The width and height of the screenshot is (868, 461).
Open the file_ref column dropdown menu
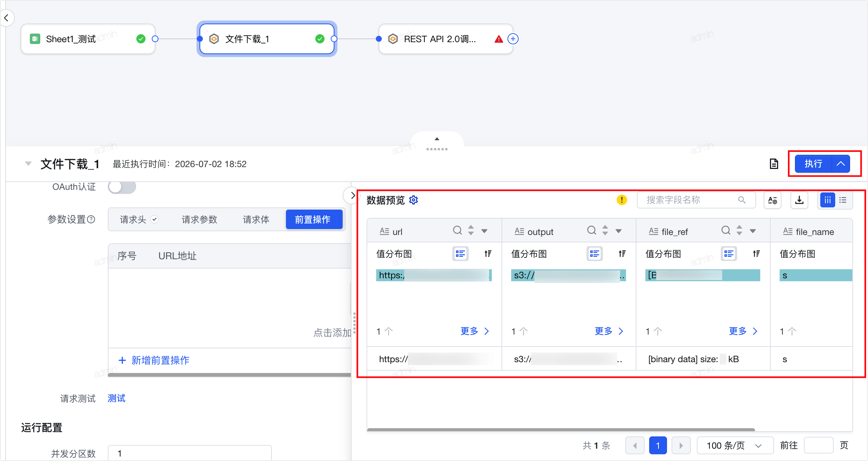[x=753, y=231]
